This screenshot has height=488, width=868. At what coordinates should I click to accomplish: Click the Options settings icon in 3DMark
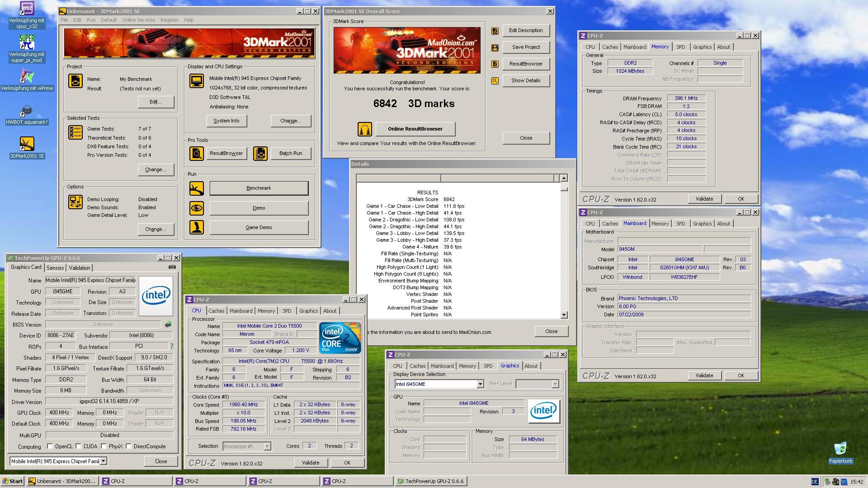(x=75, y=202)
